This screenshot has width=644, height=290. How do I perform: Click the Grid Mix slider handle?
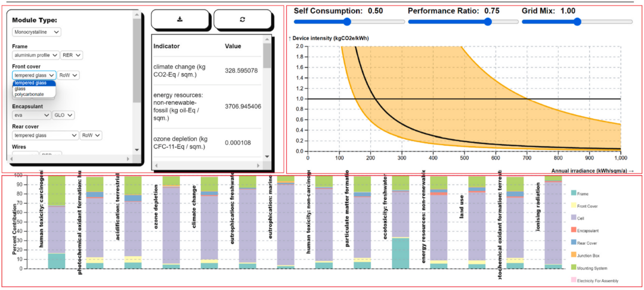(x=577, y=21)
